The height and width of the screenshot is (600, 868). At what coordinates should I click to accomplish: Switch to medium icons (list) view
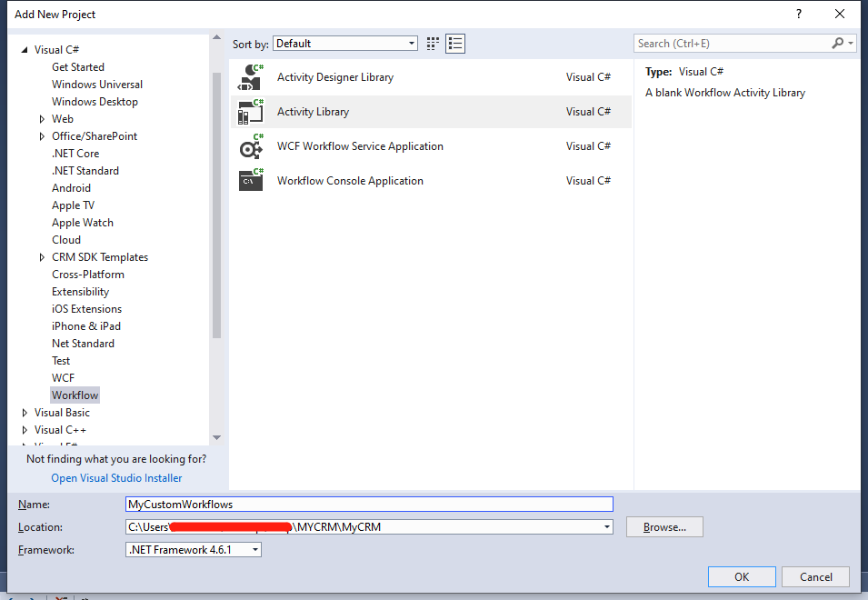point(455,44)
